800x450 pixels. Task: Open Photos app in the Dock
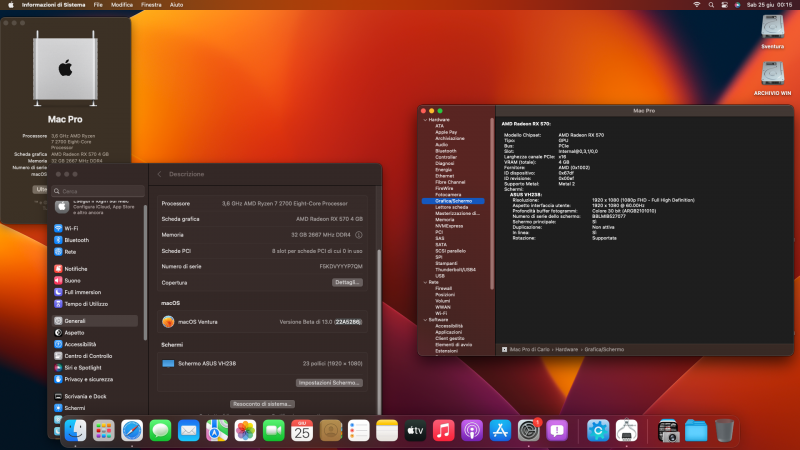coord(245,431)
